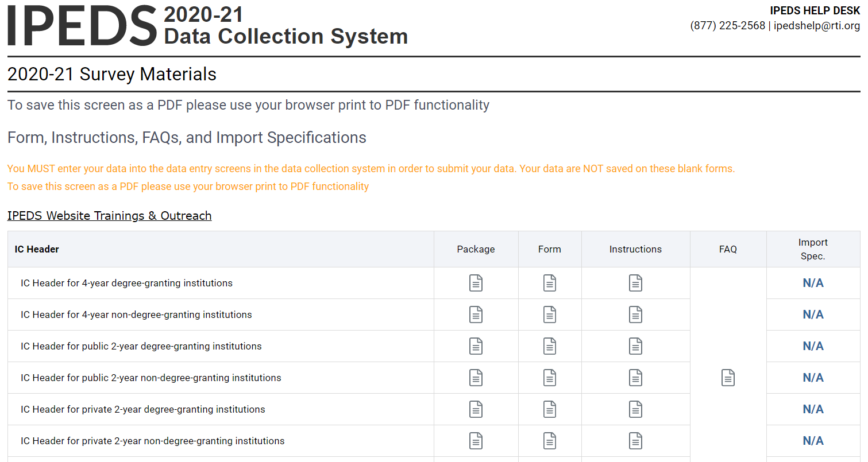Image resolution: width=868 pixels, height=462 pixels.
Task: Open Package document for 4-year degree-granting institutions
Action: (476, 283)
